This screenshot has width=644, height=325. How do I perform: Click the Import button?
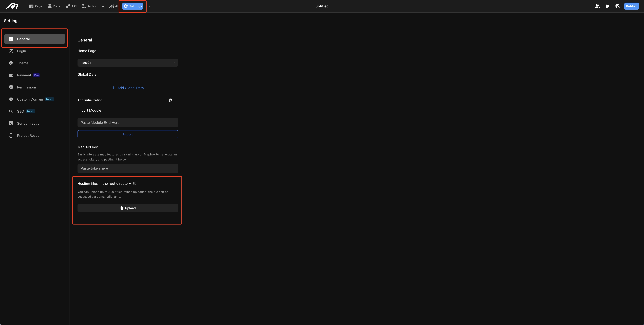coord(128,134)
